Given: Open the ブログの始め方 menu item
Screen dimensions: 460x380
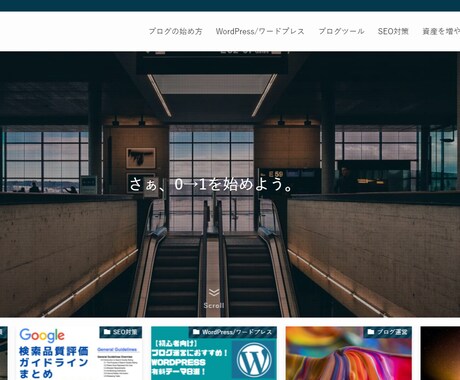Looking at the screenshot, I should 175,31.
